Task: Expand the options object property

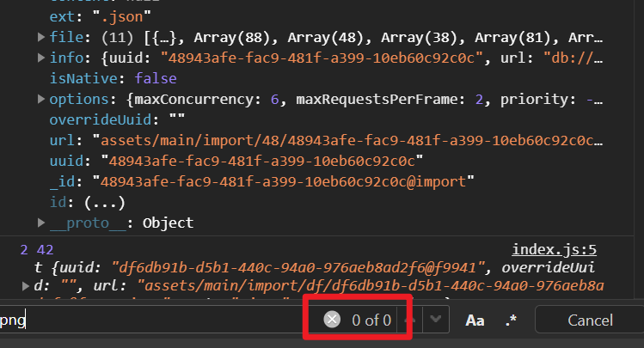Action: pos(42,99)
